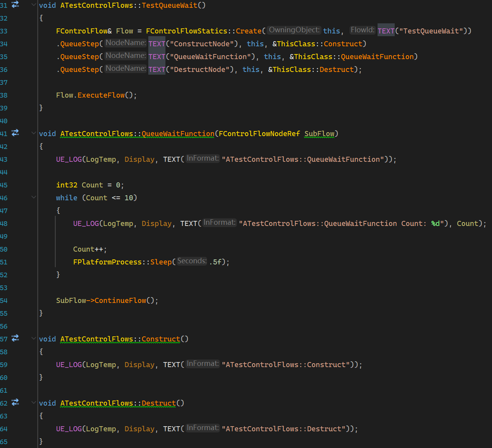Viewport: 492px width, 448px height.
Task: Click the SubFlow parameter with squiggly underline
Action: (x=319, y=134)
